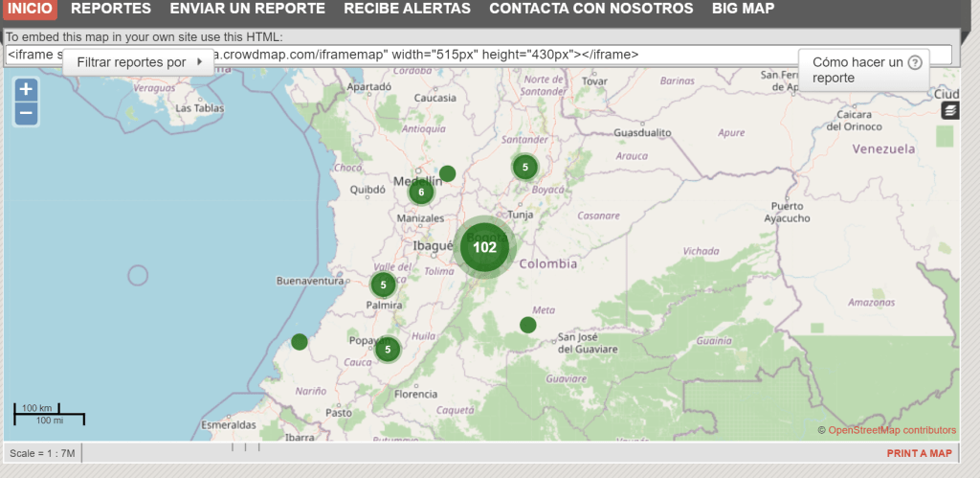Click the iframe embed code text field
Viewport: 980px width, 478px height.
pos(479,55)
